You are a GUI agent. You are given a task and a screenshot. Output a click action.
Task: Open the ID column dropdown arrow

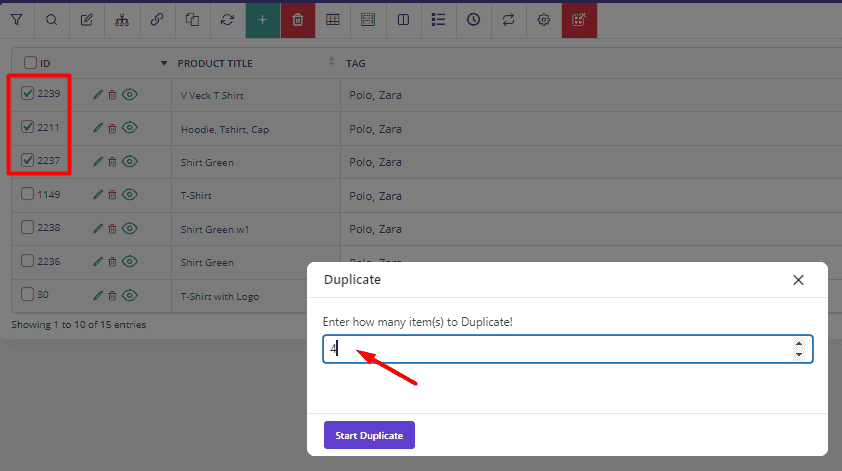[164, 63]
